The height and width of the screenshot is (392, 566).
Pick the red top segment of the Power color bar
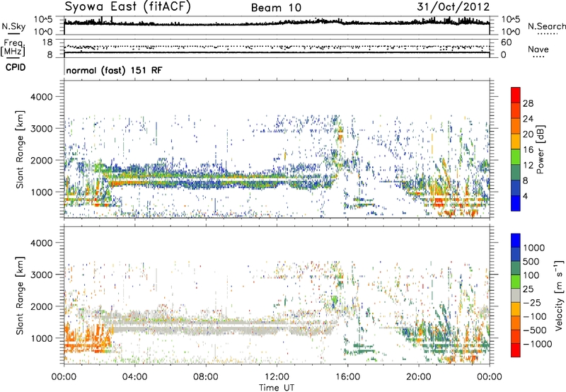point(516,95)
